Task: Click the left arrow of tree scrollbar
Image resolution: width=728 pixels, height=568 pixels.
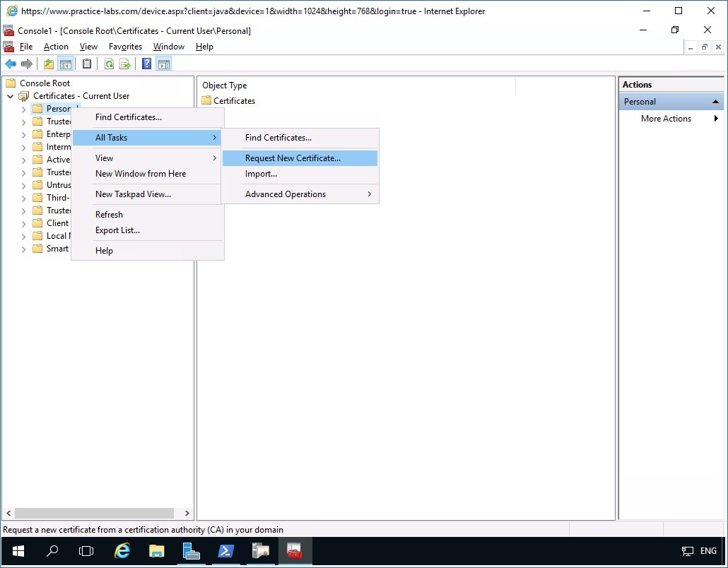Action: (8, 513)
